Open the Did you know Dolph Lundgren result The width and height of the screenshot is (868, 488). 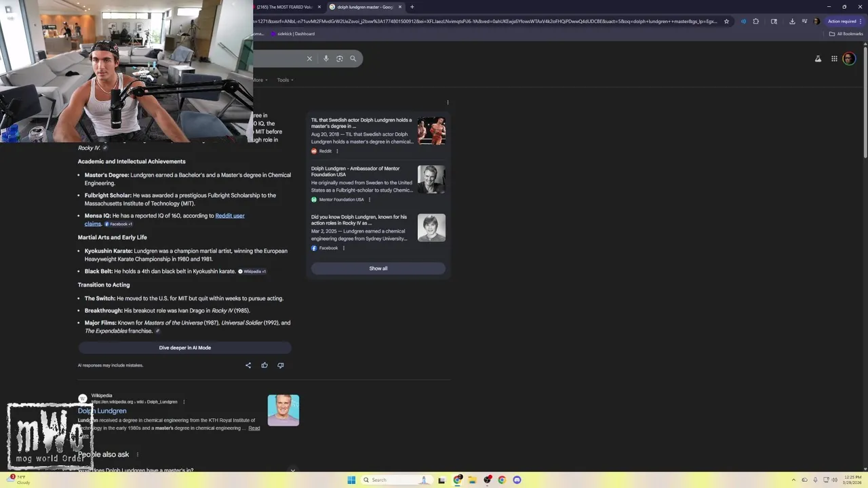(359, 220)
